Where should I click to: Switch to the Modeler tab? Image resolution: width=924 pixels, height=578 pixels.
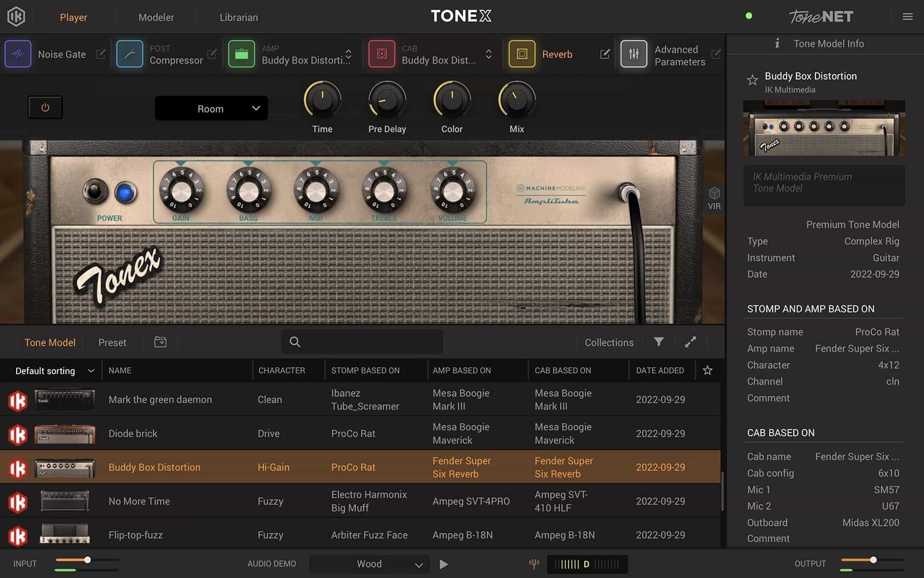[156, 17]
